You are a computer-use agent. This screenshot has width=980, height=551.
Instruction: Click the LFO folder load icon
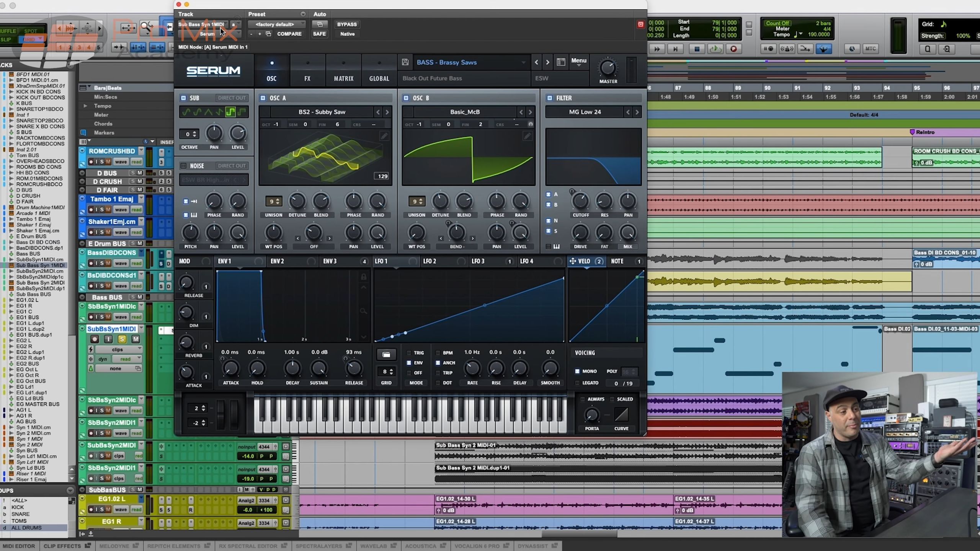tap(386, 354)
